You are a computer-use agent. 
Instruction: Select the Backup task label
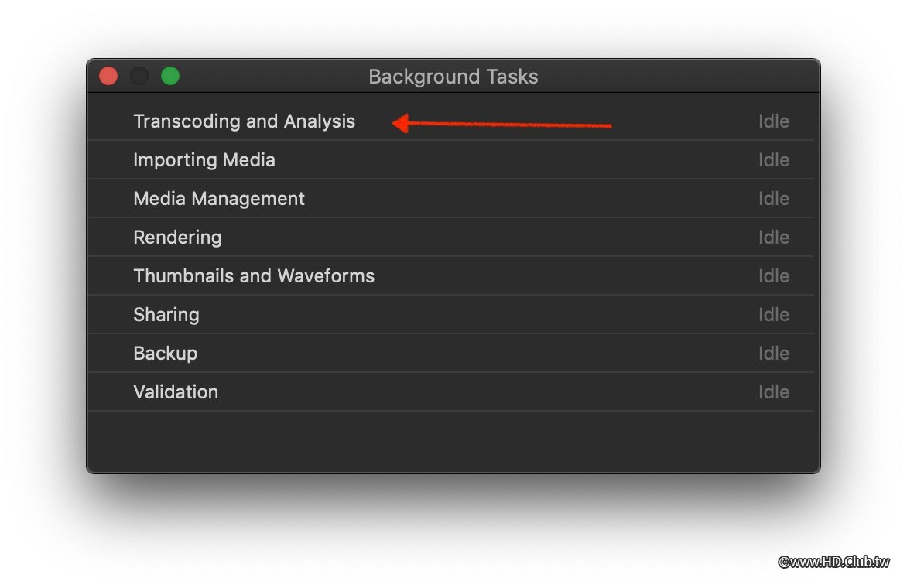[166, 354]
